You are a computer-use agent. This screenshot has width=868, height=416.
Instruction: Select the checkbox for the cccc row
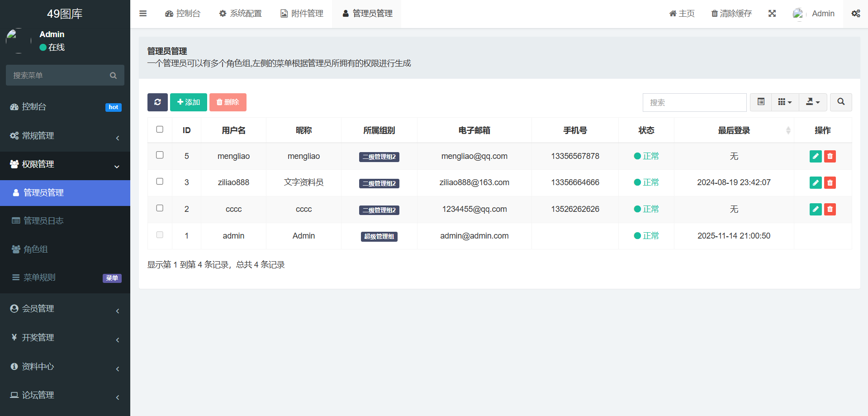[160, 208]
